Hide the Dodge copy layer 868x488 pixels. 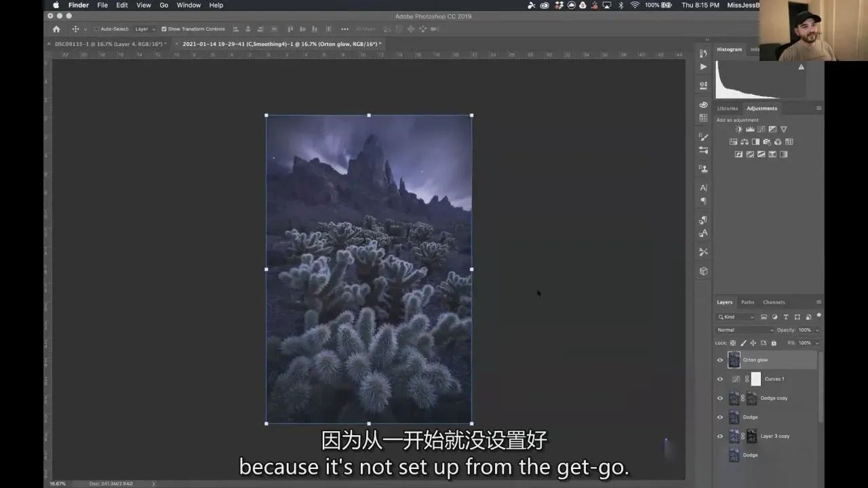coord(720,398)
